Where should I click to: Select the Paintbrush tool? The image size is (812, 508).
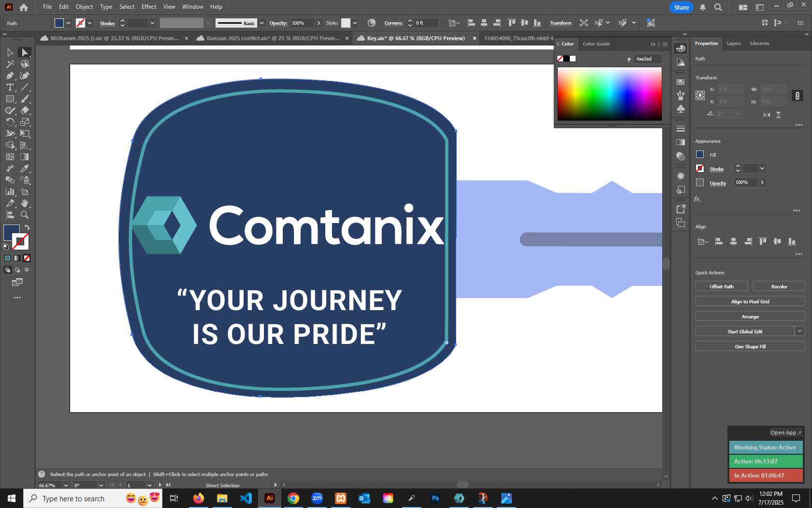[25, 99]
